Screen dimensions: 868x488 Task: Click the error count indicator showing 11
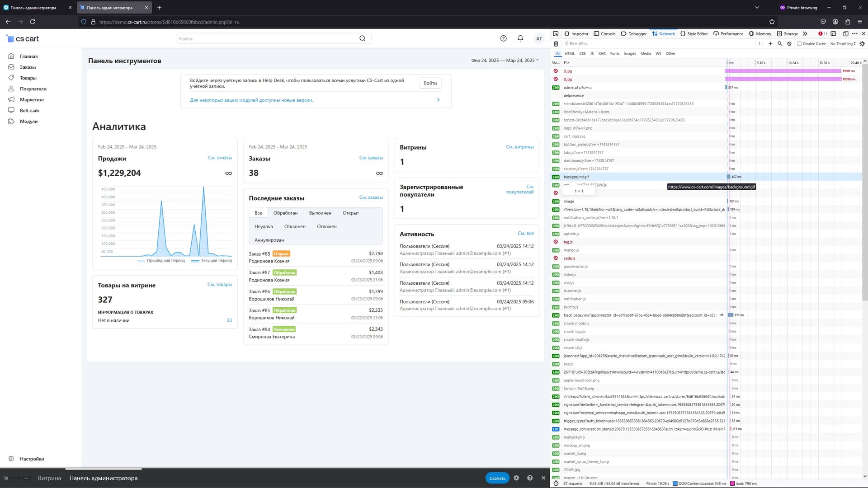pos(823,33)
